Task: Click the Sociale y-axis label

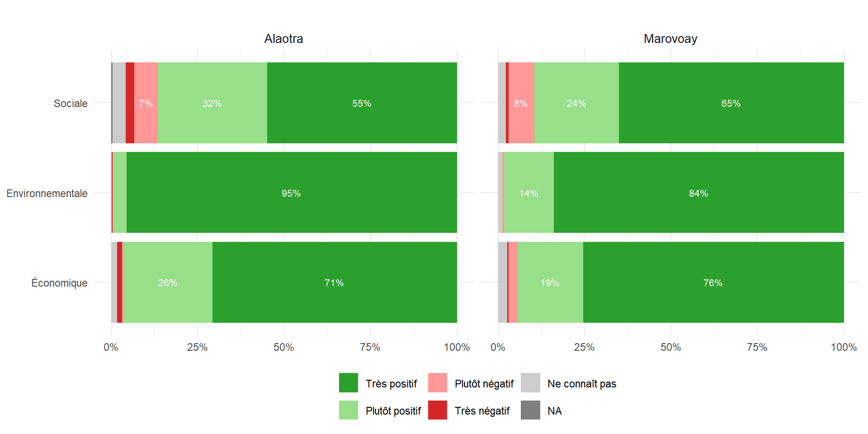Action: 71,104
